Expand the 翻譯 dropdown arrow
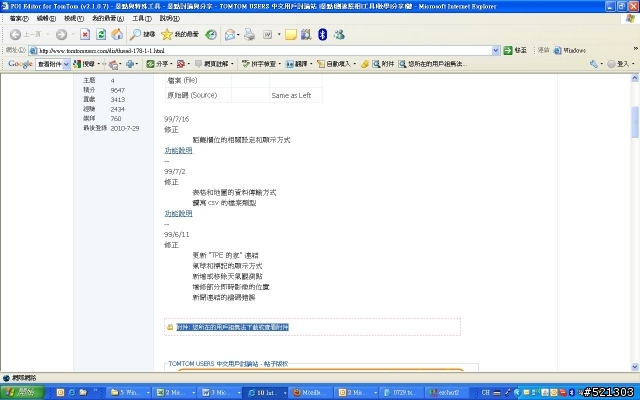 (x=311, y=64)
